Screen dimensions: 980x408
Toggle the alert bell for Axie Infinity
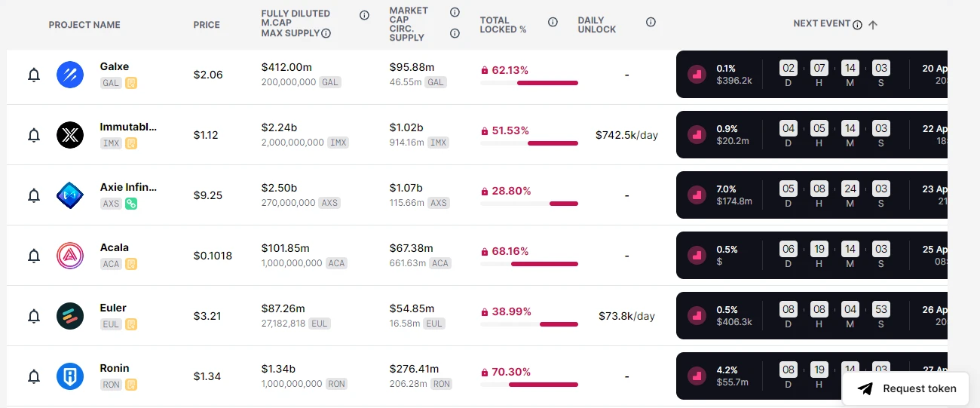pyautogui.click(x=34, y=195)
